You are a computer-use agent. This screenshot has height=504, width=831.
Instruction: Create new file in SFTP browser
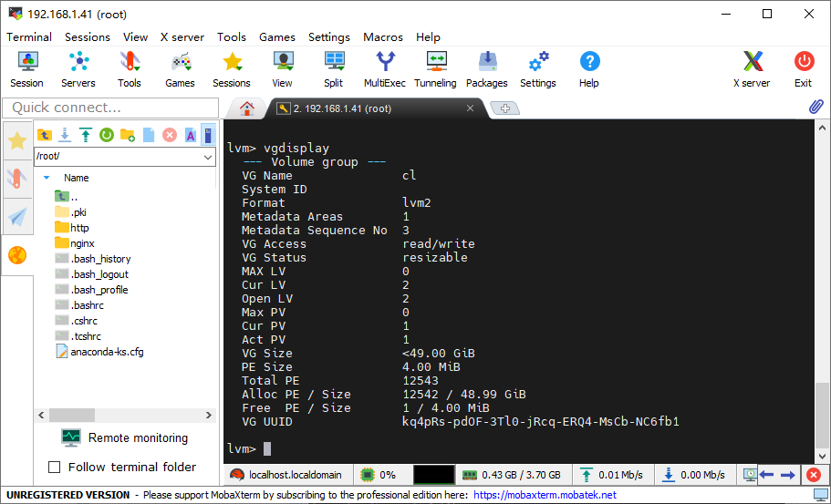tap(149, 136)
